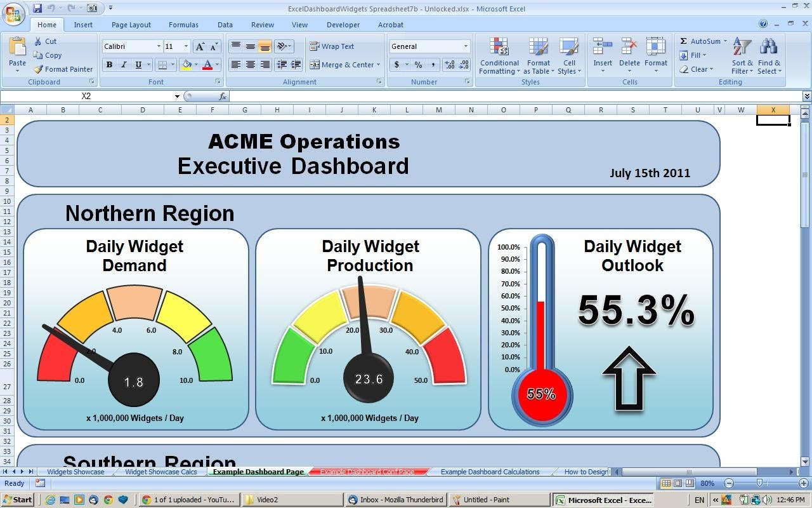Click the Name Box showing X2

click(x=86, y=96)
